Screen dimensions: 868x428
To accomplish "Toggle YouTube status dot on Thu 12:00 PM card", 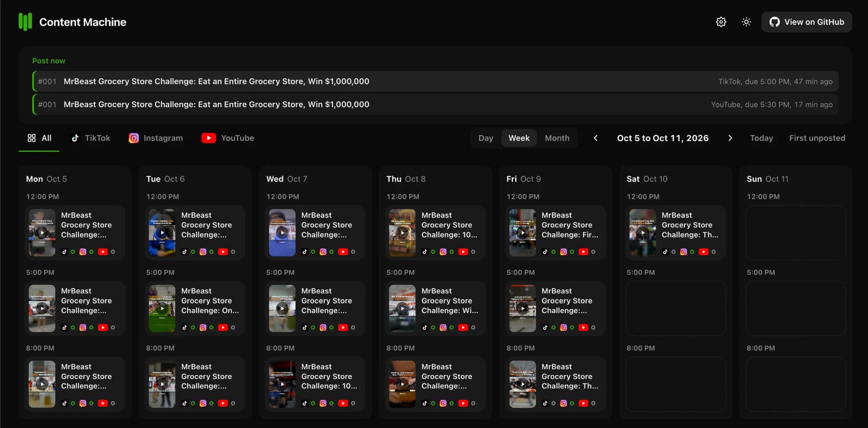I will [473, 252].
